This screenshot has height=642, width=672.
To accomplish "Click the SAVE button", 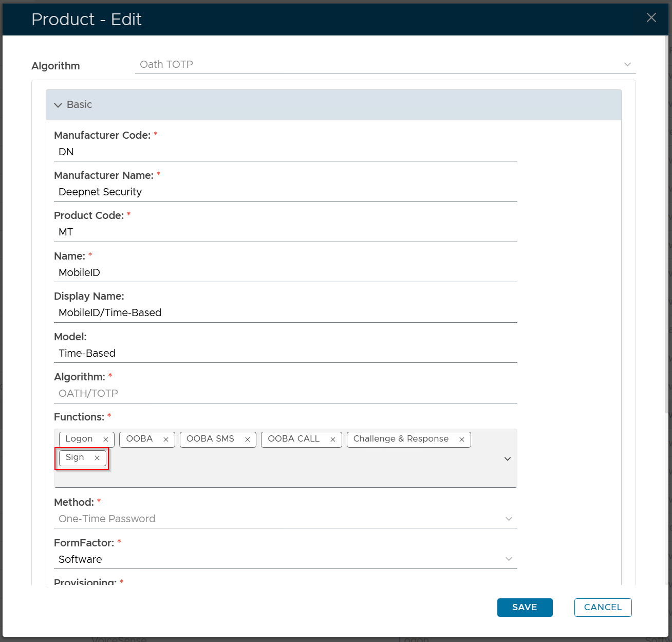I will [x=525, y=607].
